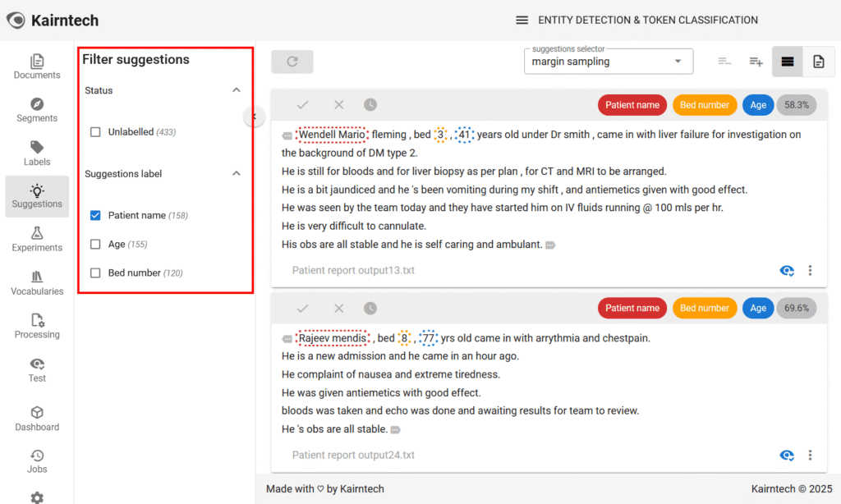Screen dimensions: 841x504
Task: Open Experiments in the sidebar
Action: click(x=37, y=239)
